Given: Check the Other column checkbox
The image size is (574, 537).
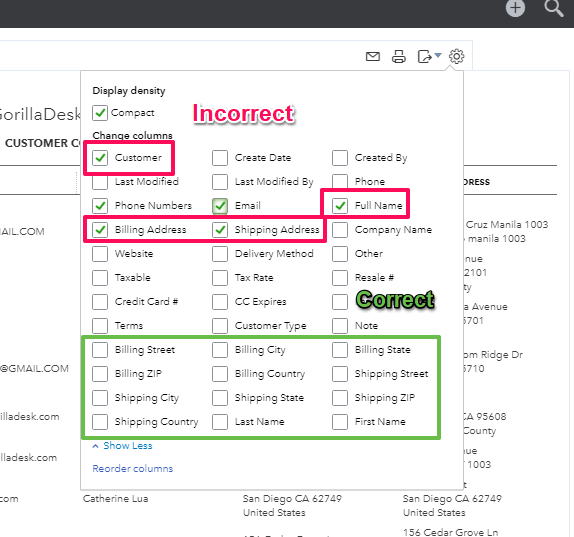Looking at the screenshot, I should pos(340,254).
